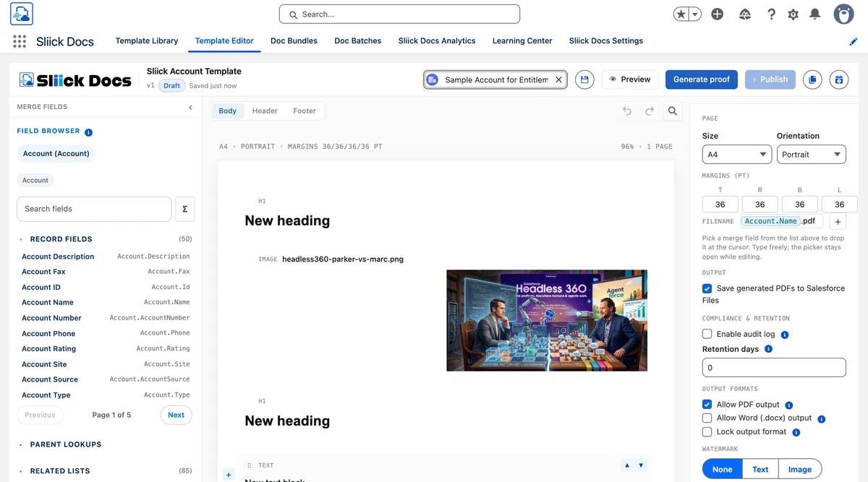Click the Allow PDF output info icon

coord(789,405)
